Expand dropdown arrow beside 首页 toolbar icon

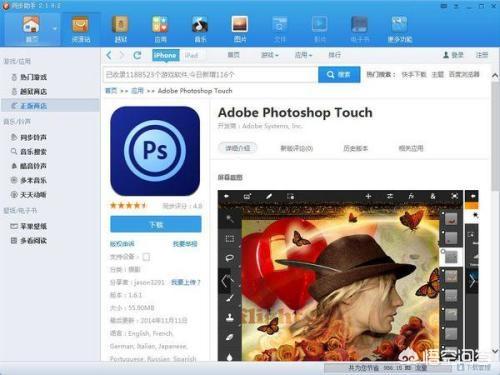click(x=55, y=29)
